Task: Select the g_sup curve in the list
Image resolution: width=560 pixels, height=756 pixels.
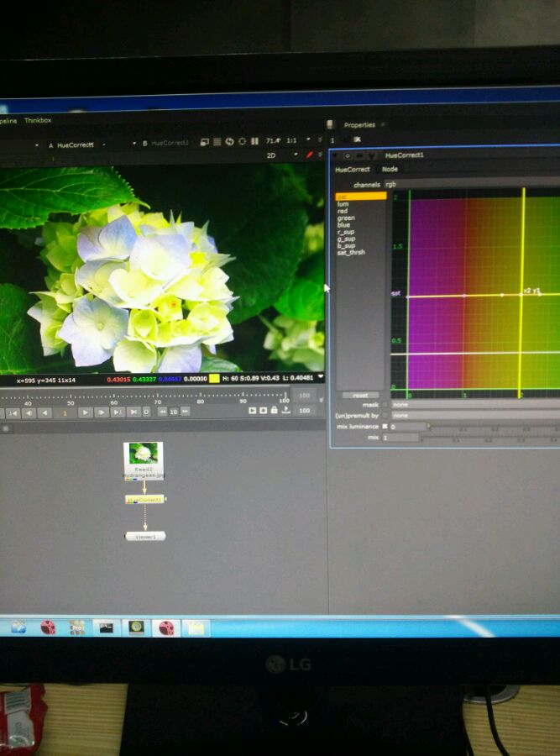Action: point(347,239)
